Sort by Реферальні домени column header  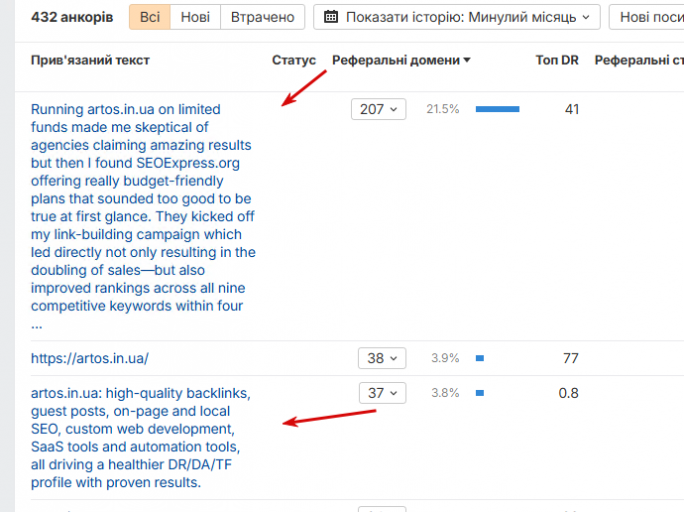coord(396,60)
